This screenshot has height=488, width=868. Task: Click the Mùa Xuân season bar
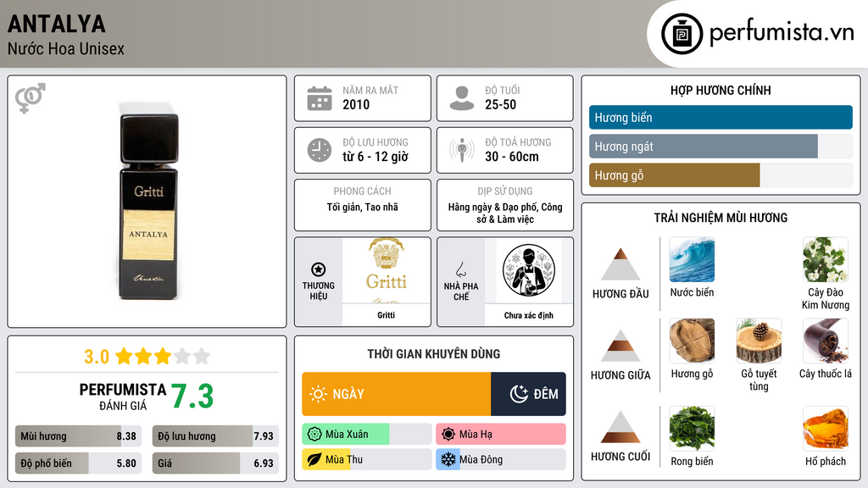tap(366, 435)
